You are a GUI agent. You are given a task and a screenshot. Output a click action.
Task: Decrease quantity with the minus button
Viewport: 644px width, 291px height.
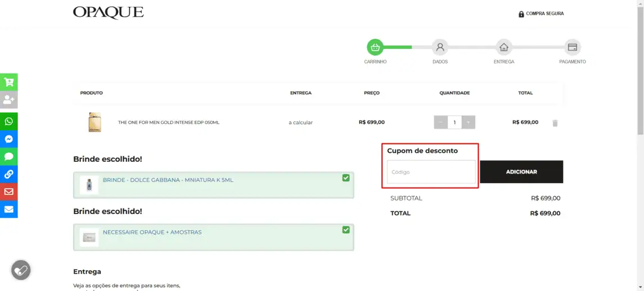(x=441, y=122)
